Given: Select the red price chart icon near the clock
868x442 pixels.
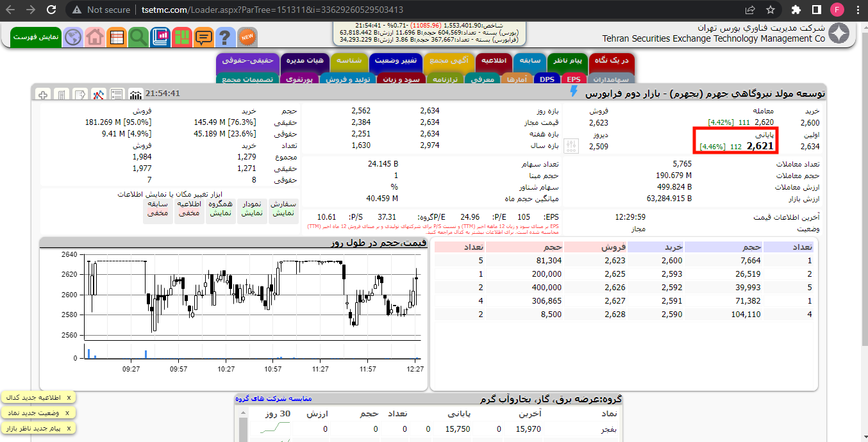Looking at the screenshot, I should [x=99, y=94].
